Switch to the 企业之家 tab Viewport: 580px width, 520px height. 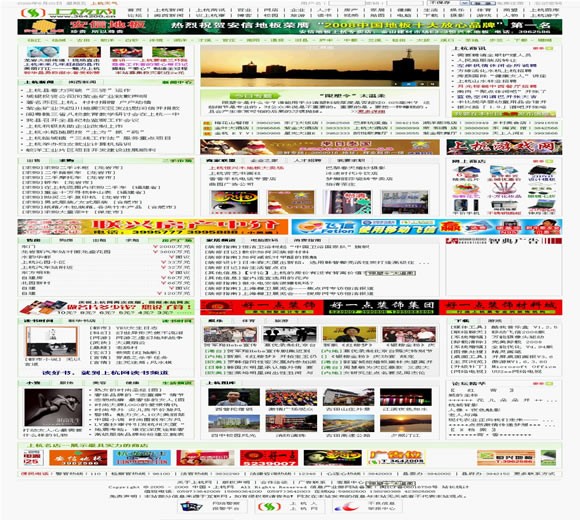tap(264, 161)
